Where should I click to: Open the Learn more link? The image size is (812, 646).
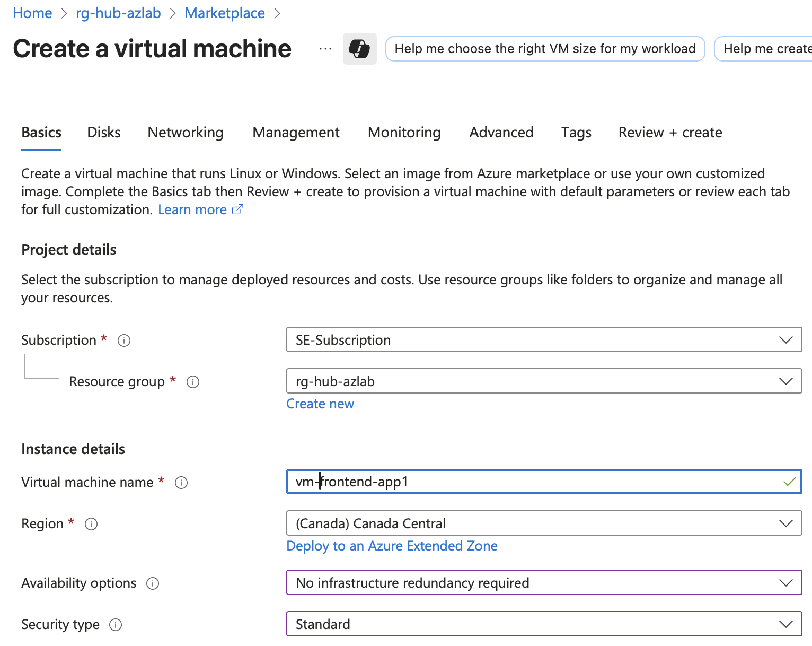(x=192, y=209)
